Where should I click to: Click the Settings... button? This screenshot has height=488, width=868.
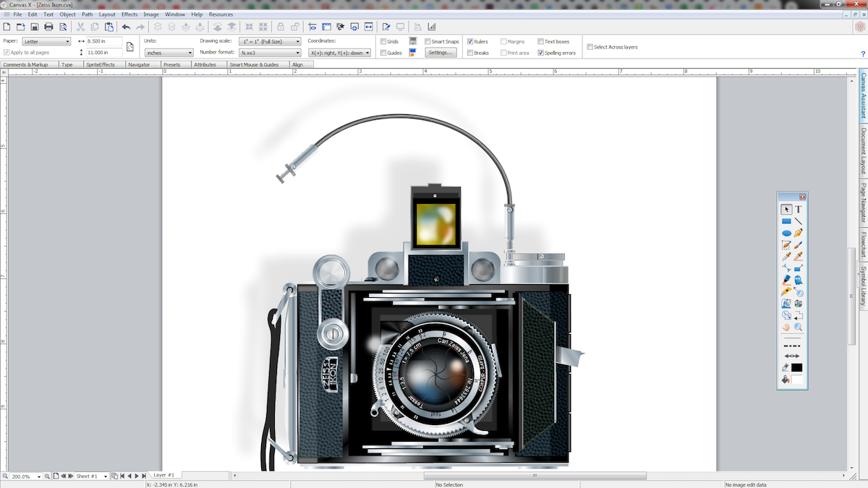click(440, 53)
